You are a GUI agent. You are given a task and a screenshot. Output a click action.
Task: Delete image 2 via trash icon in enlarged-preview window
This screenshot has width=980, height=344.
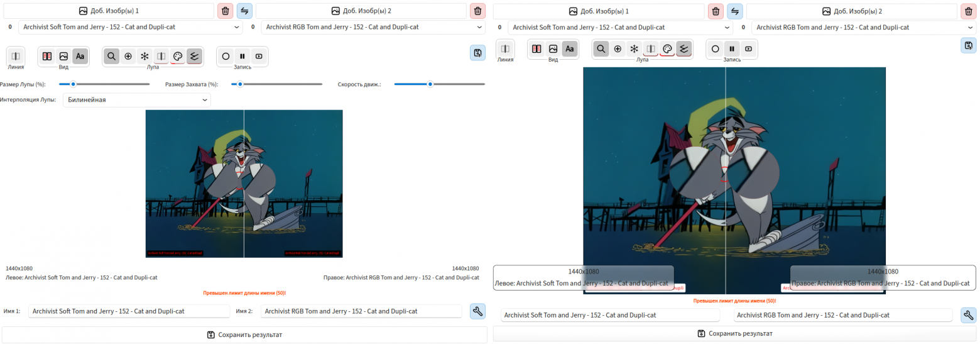(969, 11)
